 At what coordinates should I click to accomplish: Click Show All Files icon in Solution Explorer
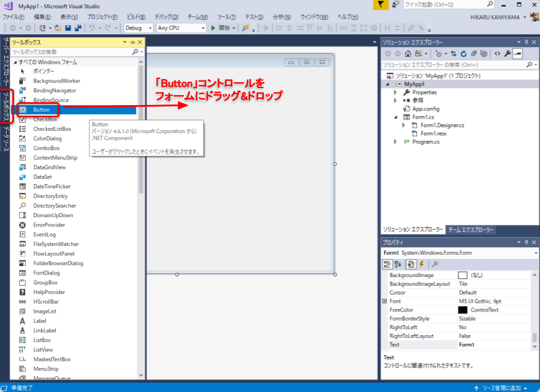pyautogui.click(x=484, y=53)
